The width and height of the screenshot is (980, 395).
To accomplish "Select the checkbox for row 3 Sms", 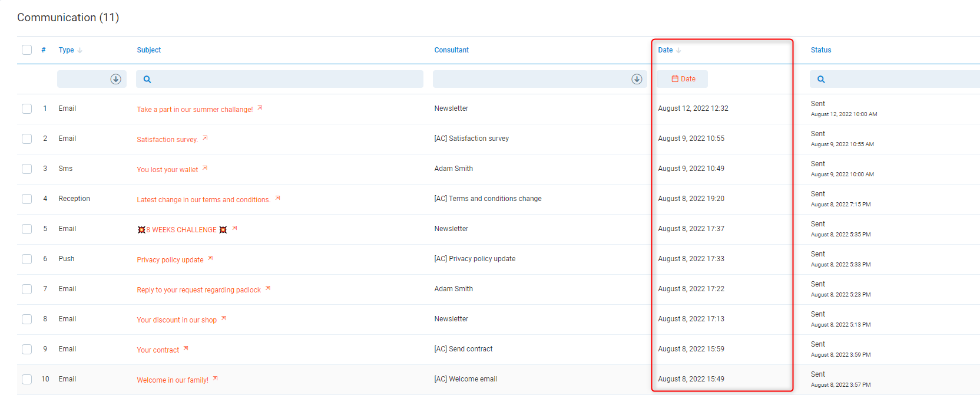I will 27,169.
